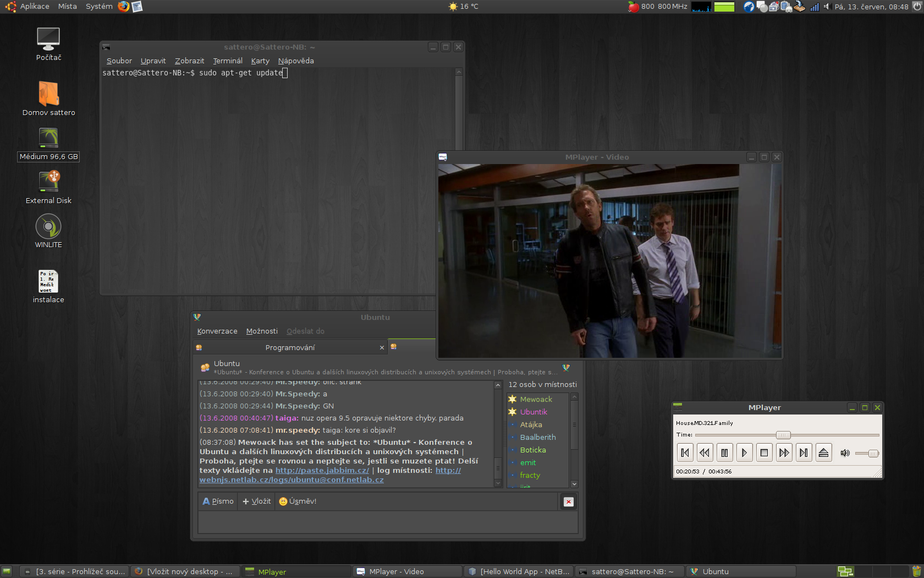Open the instalace text file icon

(x=48, y=286)
